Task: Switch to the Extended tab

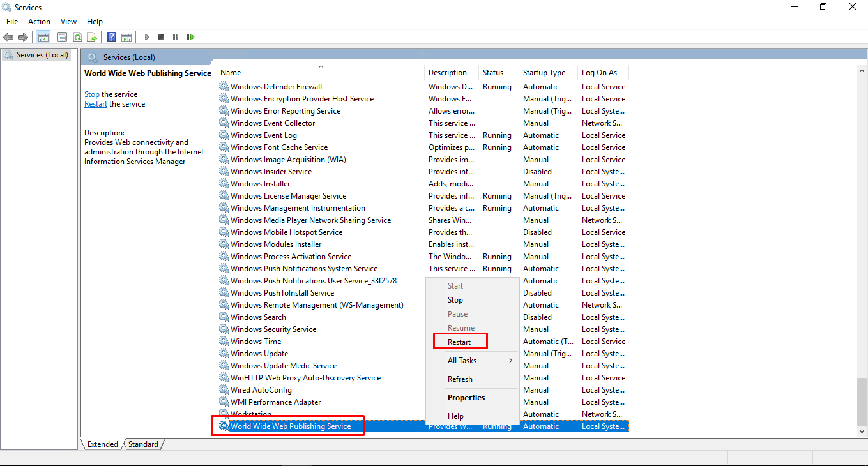Action: (103, 444)
